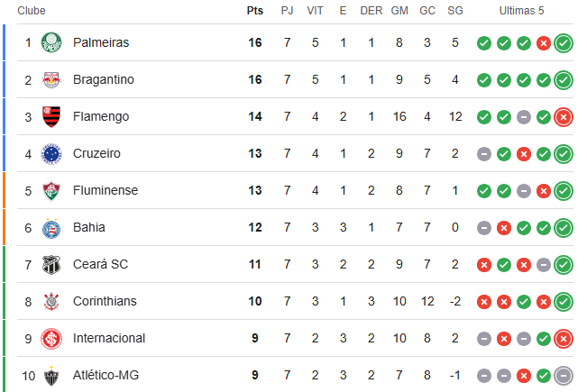587x392 pixels.
Task: Click the Atlético-MG club crest
Action: pos(51,376)
